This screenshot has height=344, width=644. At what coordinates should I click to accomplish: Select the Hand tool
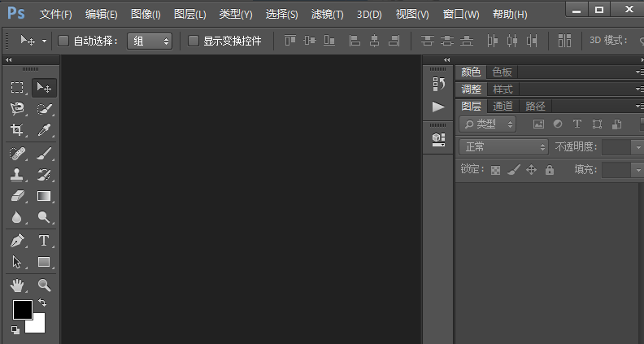(x=17, y=285)
